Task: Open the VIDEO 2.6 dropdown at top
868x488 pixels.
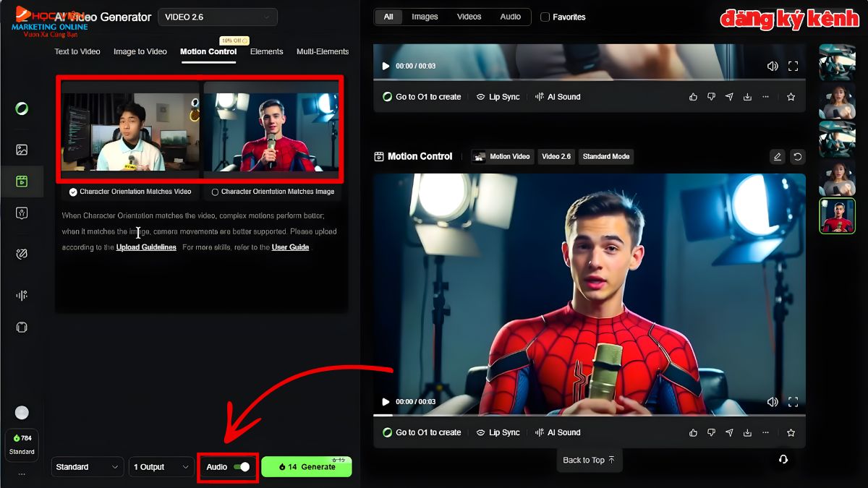Action: pos(217,17)
